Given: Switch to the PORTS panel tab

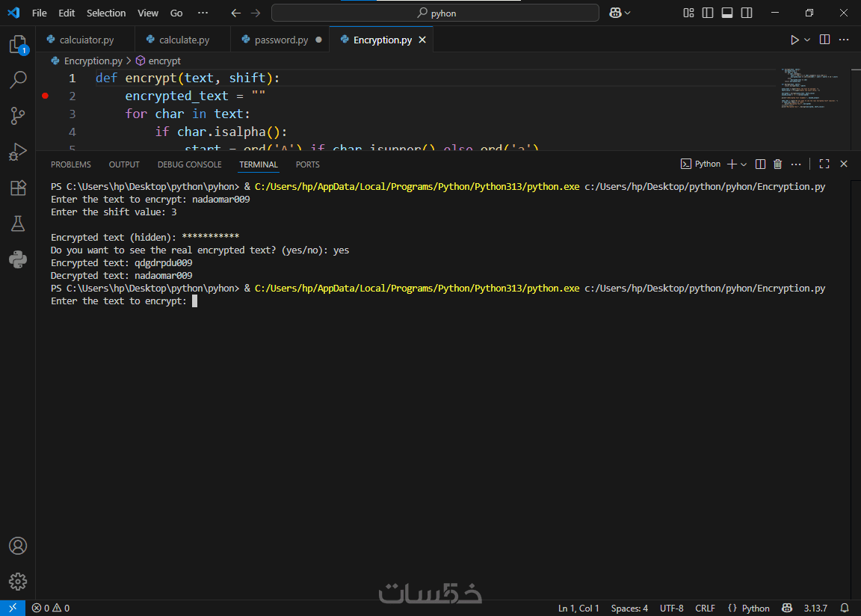Looking at the screenshot, I should pyautogui.click(x=307, y=164).
